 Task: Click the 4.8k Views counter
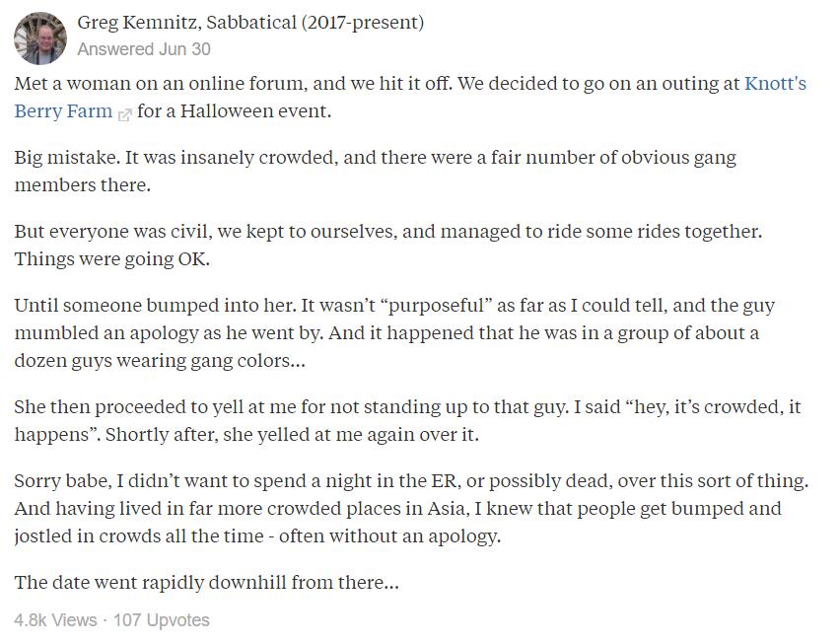tap(56, 620)
